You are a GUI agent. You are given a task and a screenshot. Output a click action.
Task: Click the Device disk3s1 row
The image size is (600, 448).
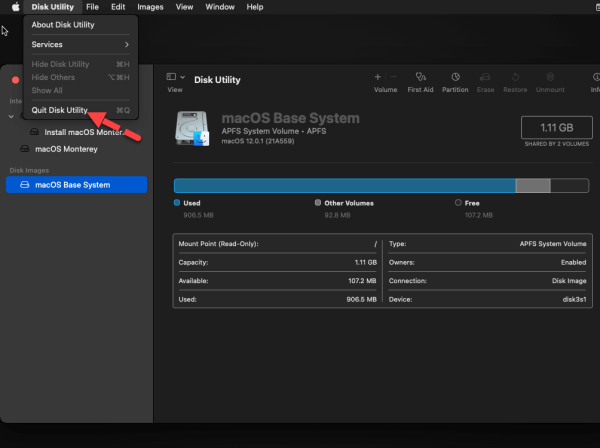click(x=488, y=300)
